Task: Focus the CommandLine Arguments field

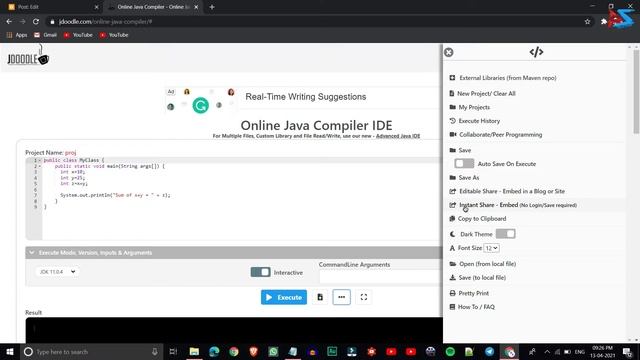Action: pyautogui.click(x=380, y=277)
